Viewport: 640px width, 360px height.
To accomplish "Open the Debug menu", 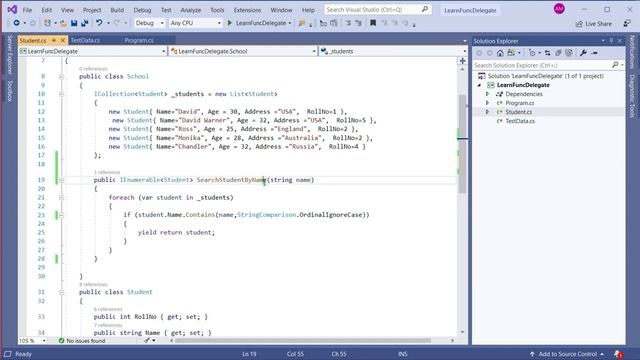I will 142,10.
